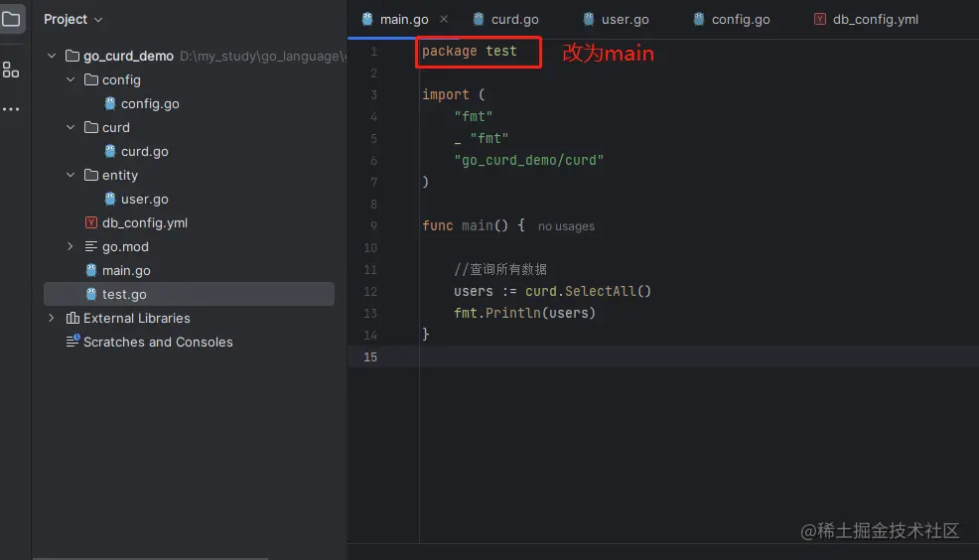Click the config folder icon

click(91, 79)
